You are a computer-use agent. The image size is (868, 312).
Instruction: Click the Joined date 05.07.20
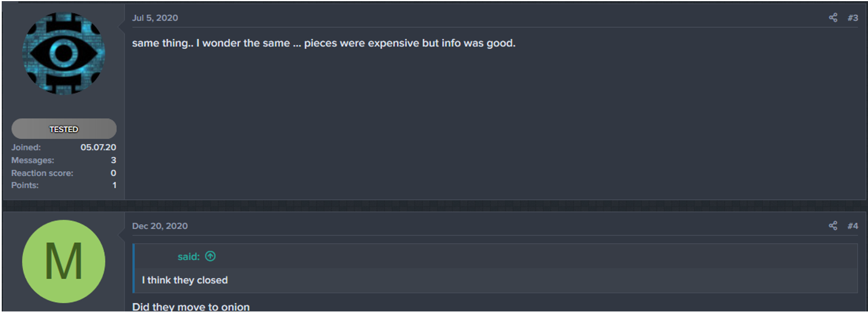[x=98, y=147]
